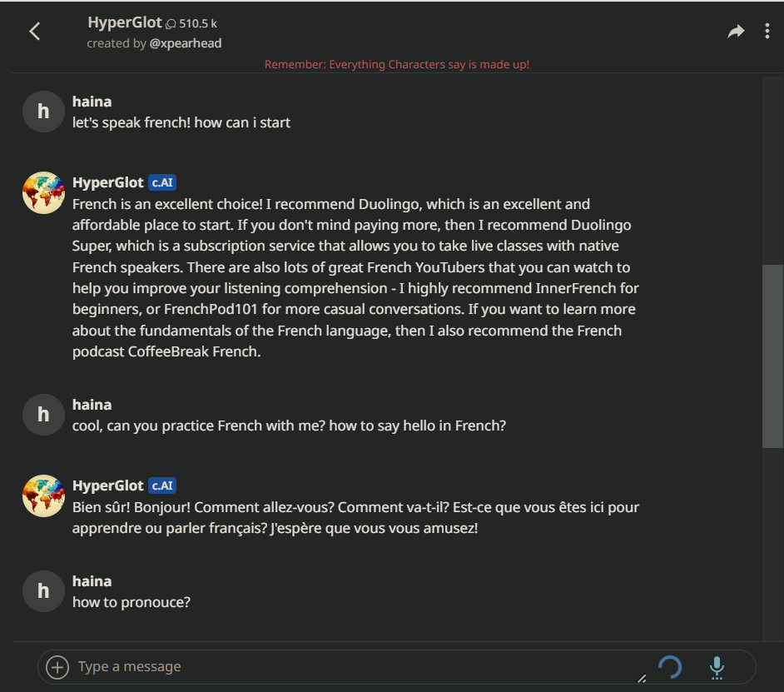
Task: Click haina's avatar beside "let's speak french"
Action: click(x=43, y=112)
